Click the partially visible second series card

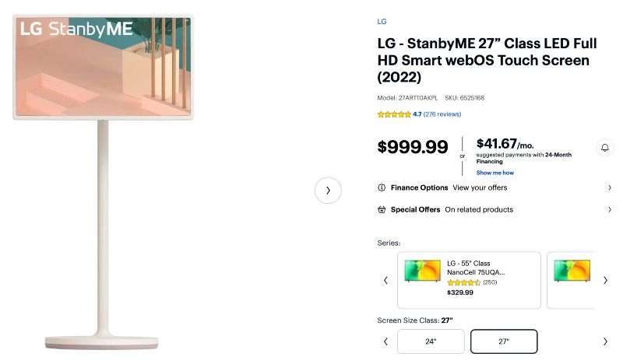pos(571,280)
